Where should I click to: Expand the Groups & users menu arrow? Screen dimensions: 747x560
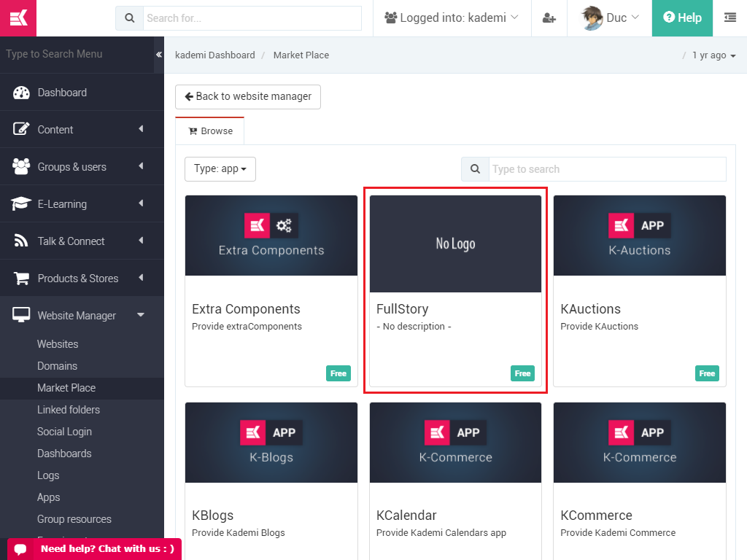(141, 166)
